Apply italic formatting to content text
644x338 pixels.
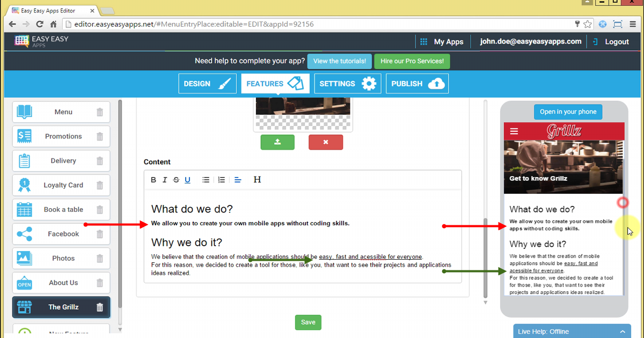click(x=165, y=180)
